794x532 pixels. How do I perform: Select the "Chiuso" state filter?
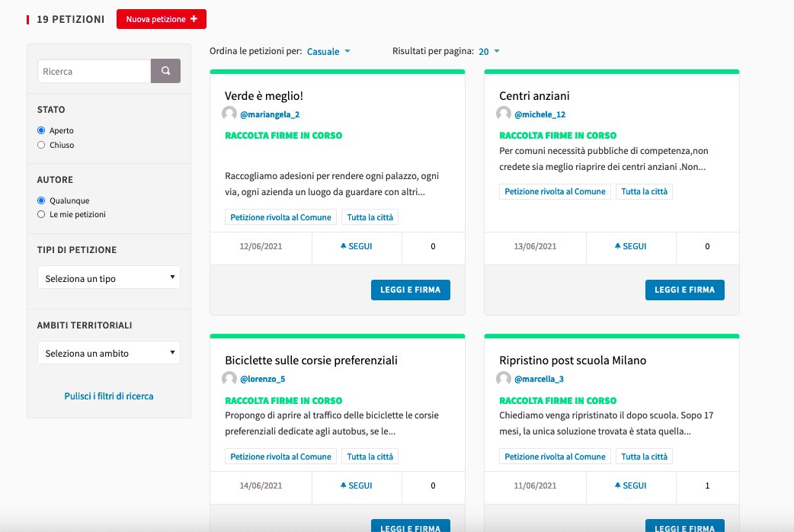click(x=40, y=145)
